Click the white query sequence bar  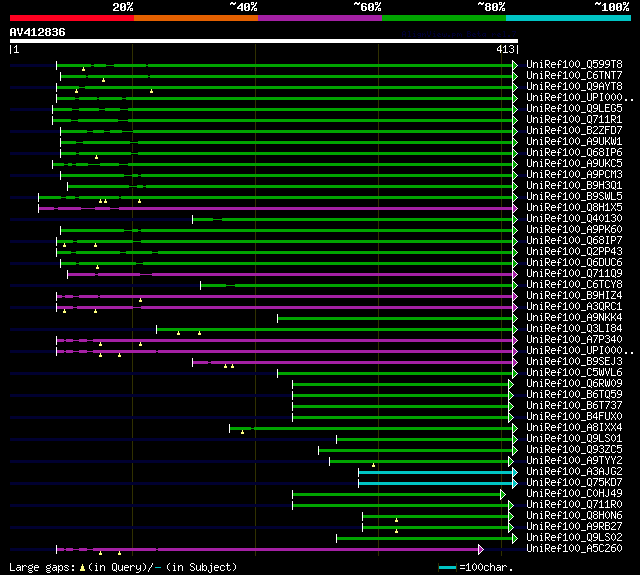[x=264, y=41]
